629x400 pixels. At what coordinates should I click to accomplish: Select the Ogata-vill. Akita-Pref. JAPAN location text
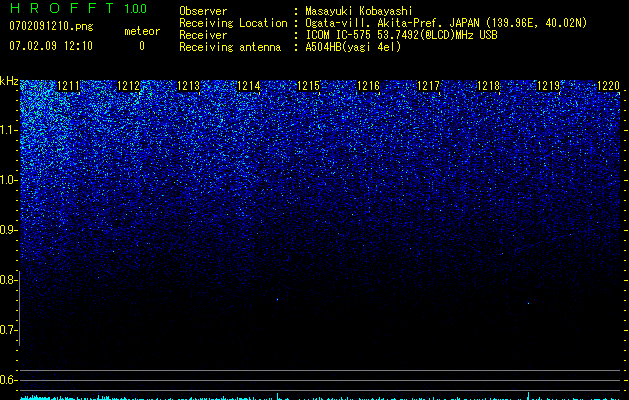click(446, 23)
